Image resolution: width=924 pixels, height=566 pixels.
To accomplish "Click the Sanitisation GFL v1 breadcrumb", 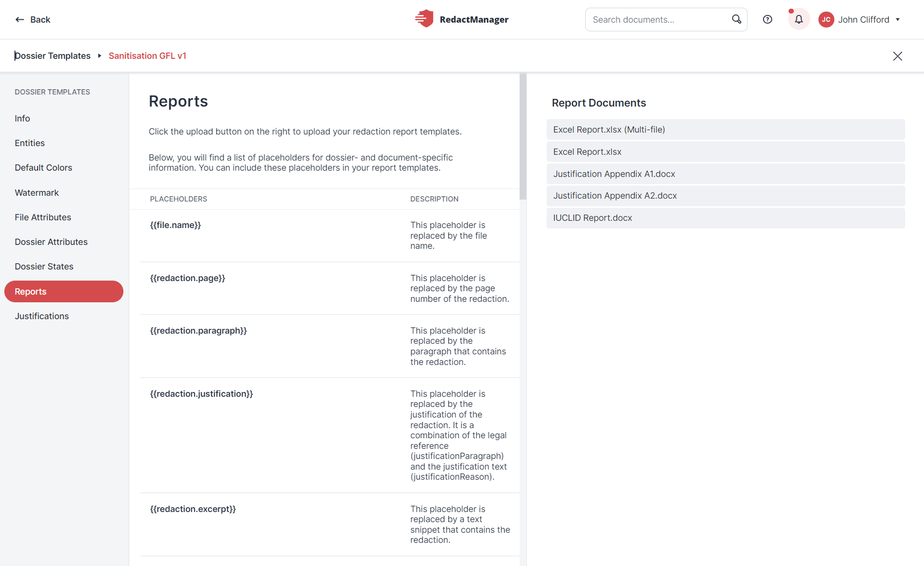I will pos(147,56).
